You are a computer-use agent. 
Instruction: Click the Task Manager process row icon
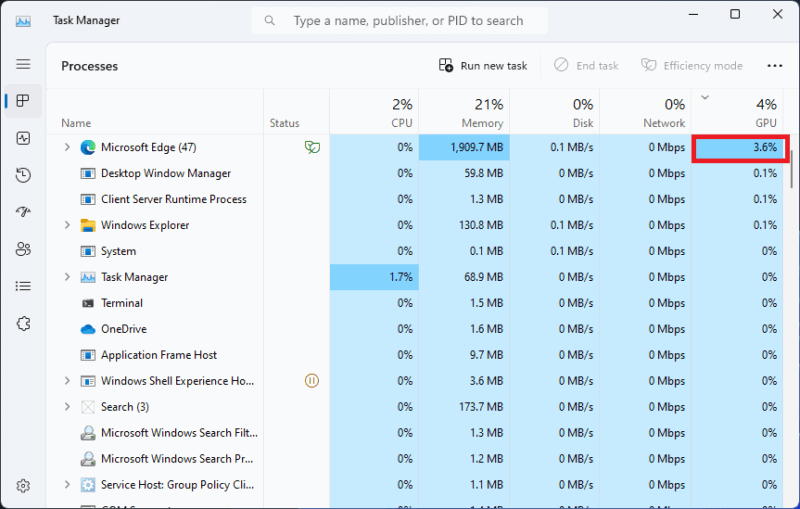[x=88, y=277]
